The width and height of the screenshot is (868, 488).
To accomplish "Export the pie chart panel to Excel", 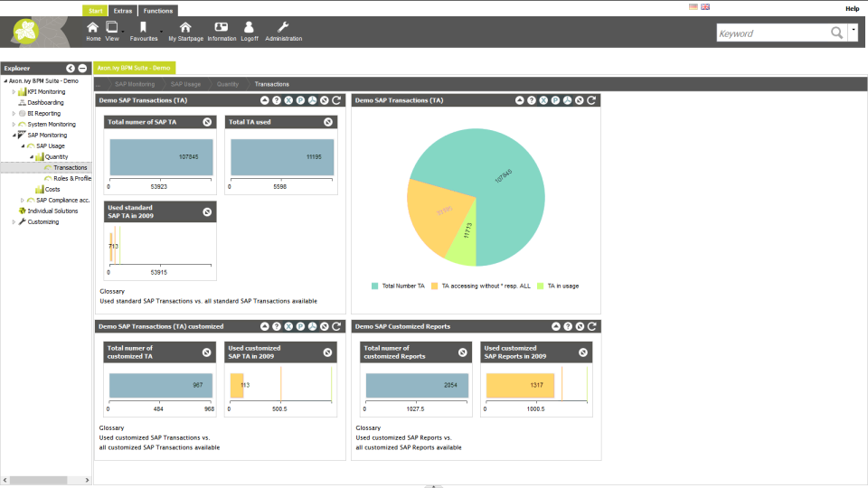I will [x=543, y=100].
